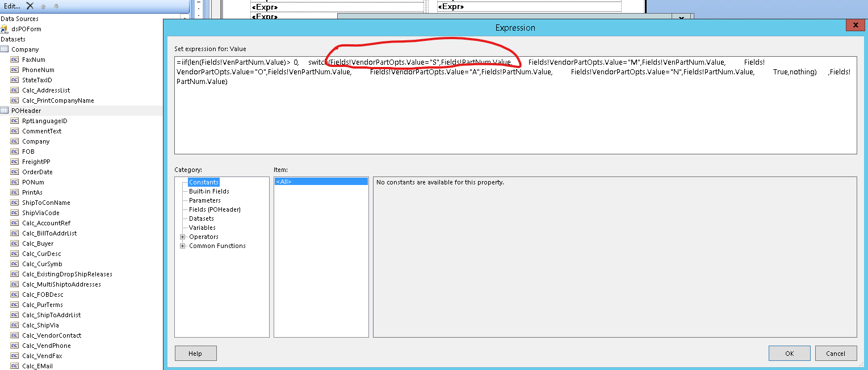This screenshot has width=868, height=370.
Task: Expand the Operators category node
Action: coord(182,237)
